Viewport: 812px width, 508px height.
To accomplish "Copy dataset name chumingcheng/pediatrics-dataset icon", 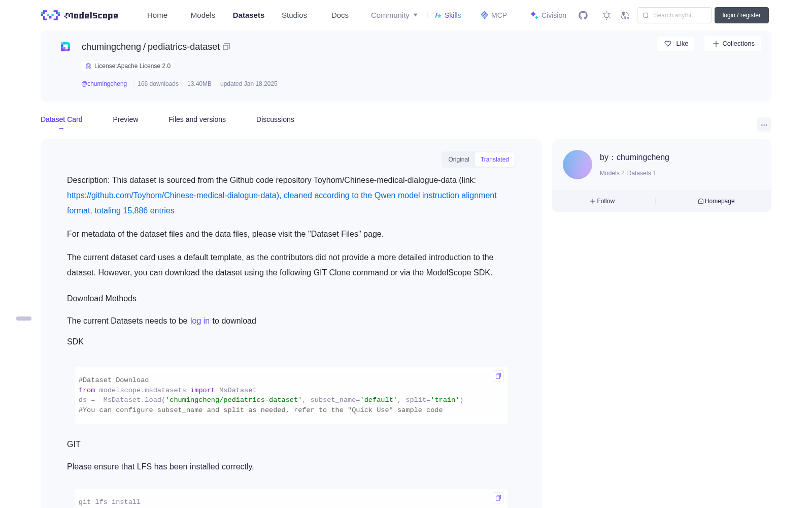I will 226,47.
